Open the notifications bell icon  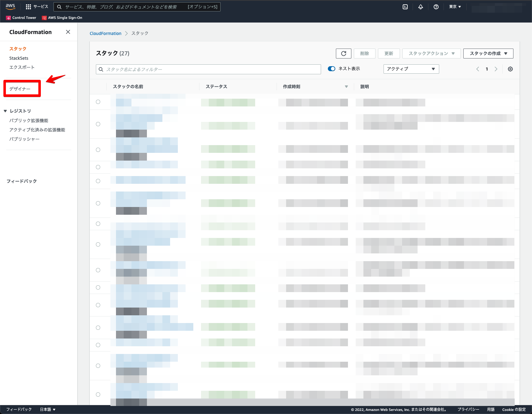[421, 7]
